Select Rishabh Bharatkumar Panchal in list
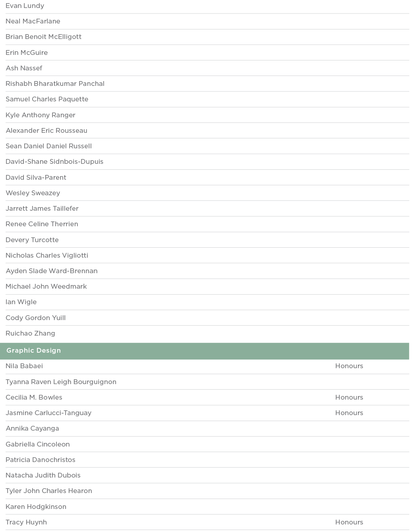This screenshot has width=412, height=532. click(x=55, y=84)
